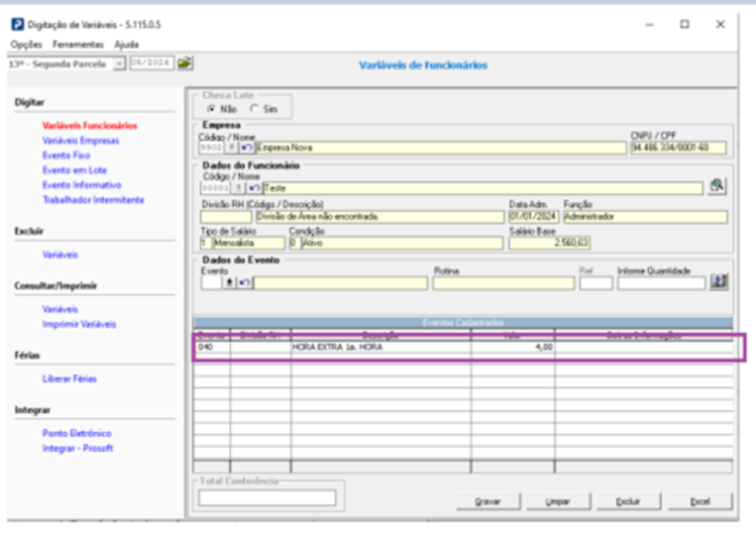Viewport: 756px width, 534px height.
Task: Click the Empresa code lookup arrow icon
Action: coord(231,148)
